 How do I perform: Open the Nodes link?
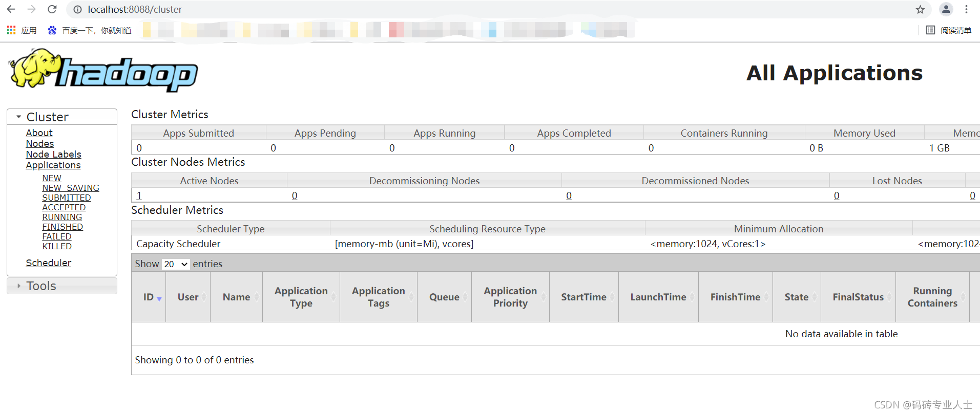click(40, 143)
